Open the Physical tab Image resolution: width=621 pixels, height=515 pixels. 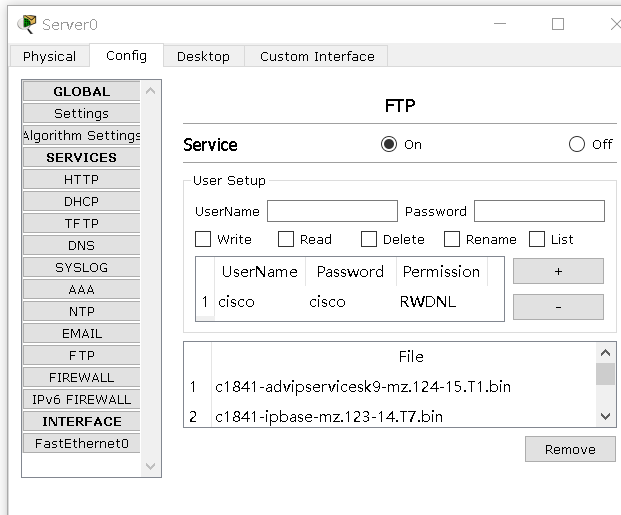pyautogui.click(x=49, y=56)
